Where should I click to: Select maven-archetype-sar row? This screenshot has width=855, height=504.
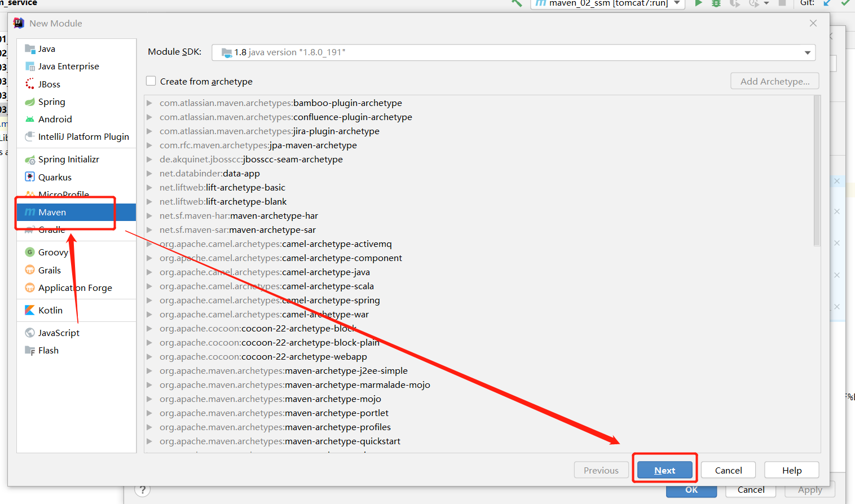point(479,230)
